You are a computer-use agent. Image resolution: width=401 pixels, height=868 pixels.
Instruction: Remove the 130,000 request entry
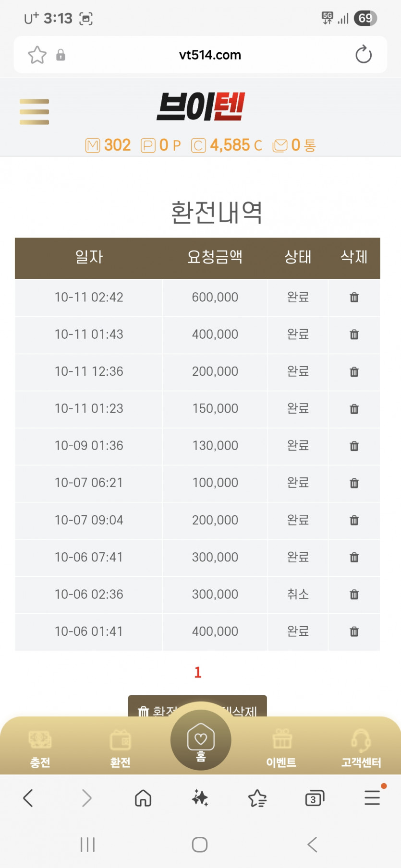coord(354,446)
